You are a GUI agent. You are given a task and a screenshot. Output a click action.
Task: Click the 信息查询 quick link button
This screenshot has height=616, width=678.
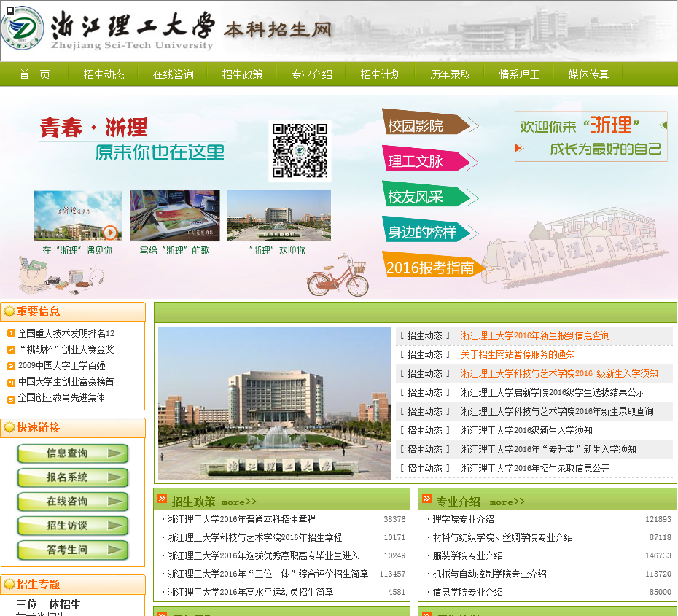click(73, 453)
